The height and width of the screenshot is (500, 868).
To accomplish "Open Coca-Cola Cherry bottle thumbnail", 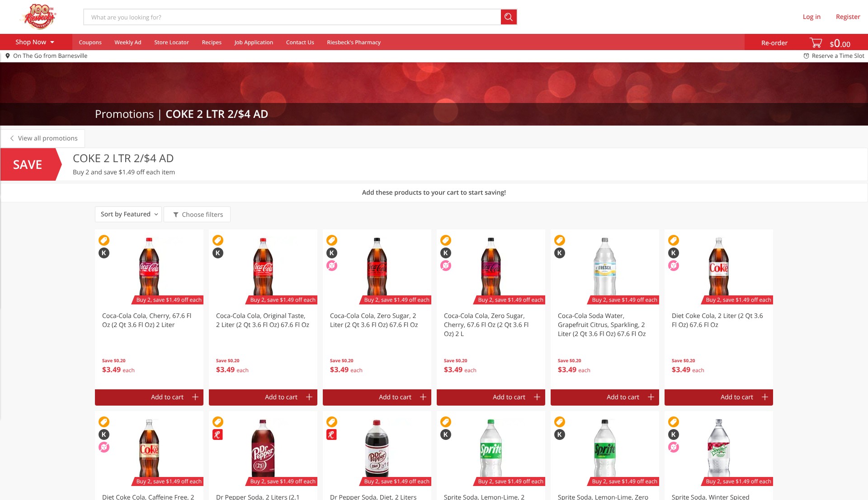I will (149, 266).
